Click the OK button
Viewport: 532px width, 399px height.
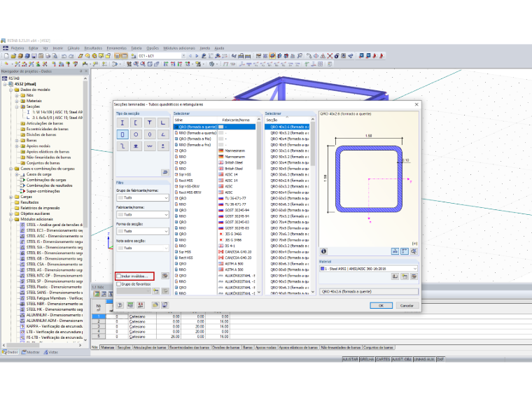pos(381,306)
